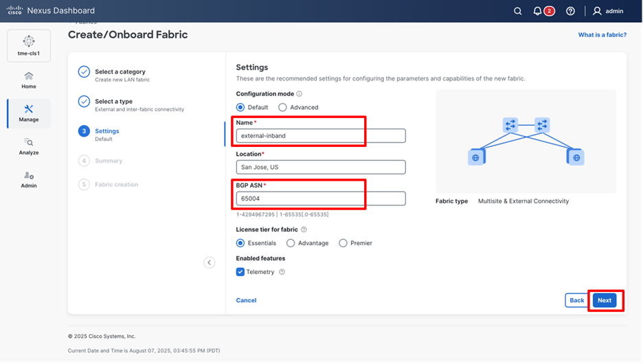Image resolution: width=643 pixels, height=364 pixels.
Task: Click the Home sidebar icon
Action: point(29,80)
